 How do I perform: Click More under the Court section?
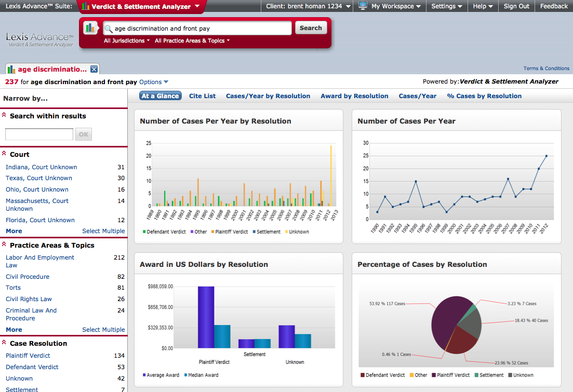[x=14, y=231]
